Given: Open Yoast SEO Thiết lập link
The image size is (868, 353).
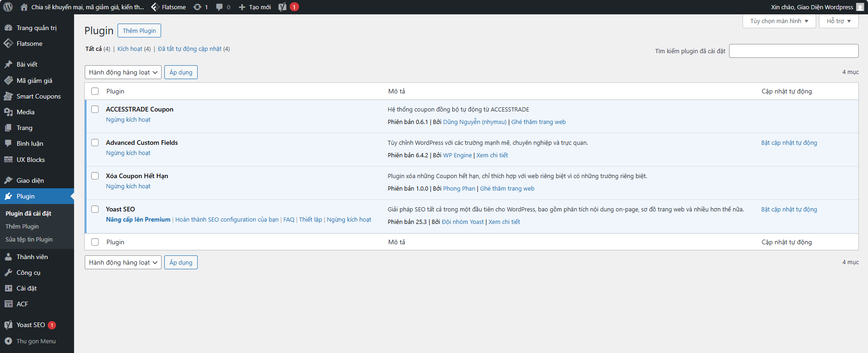Looking at the screenshot, I should [310, 219].
